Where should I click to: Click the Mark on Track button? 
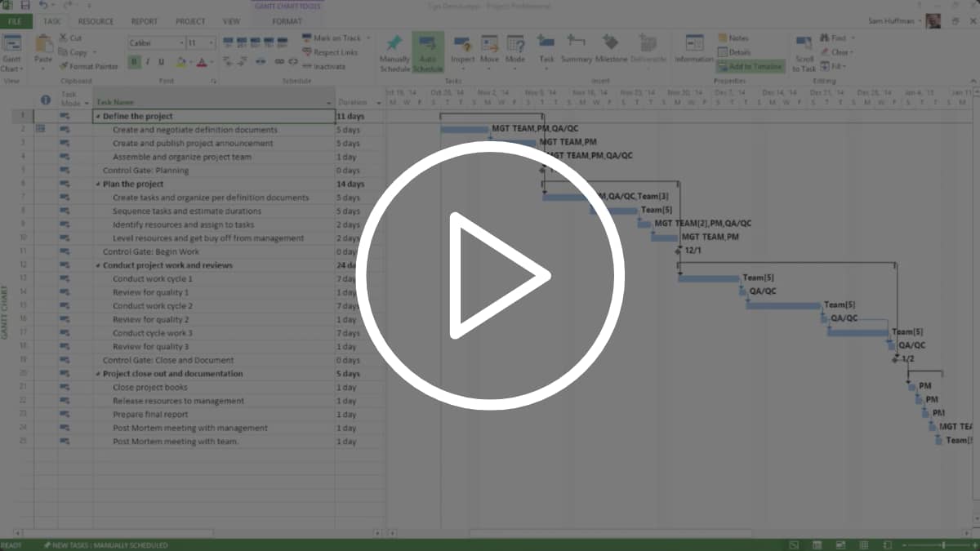tap(336, 38)
